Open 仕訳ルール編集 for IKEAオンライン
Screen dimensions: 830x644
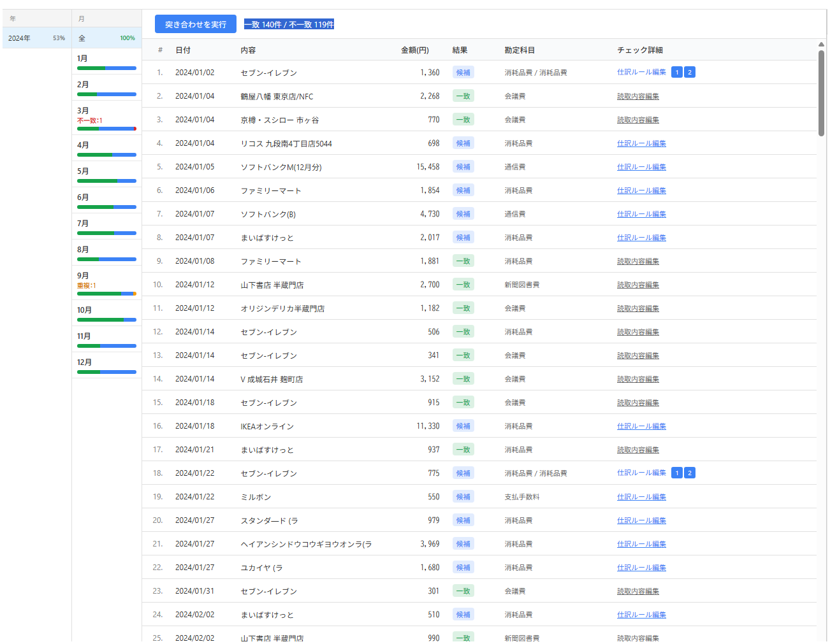pos(641,426)
